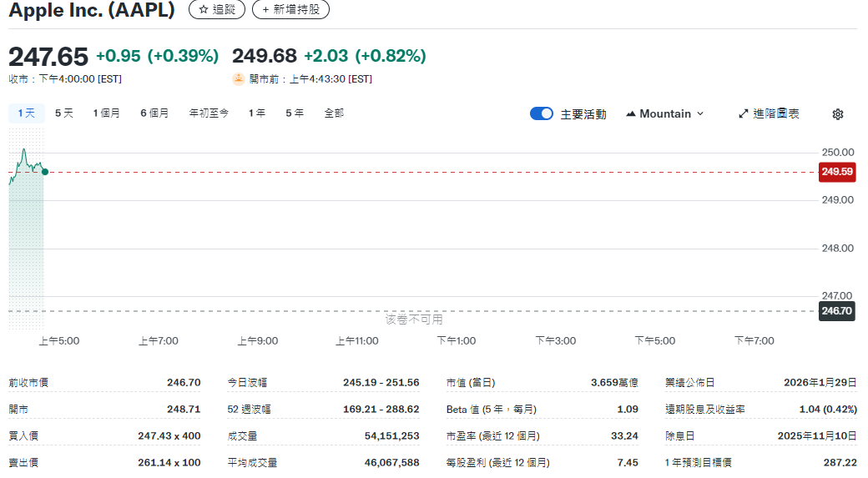Click the +0.95 (+0.39%) change value
Image resolution: width=868 pixels, height=478 pixels.
click(x=157, y=56)
